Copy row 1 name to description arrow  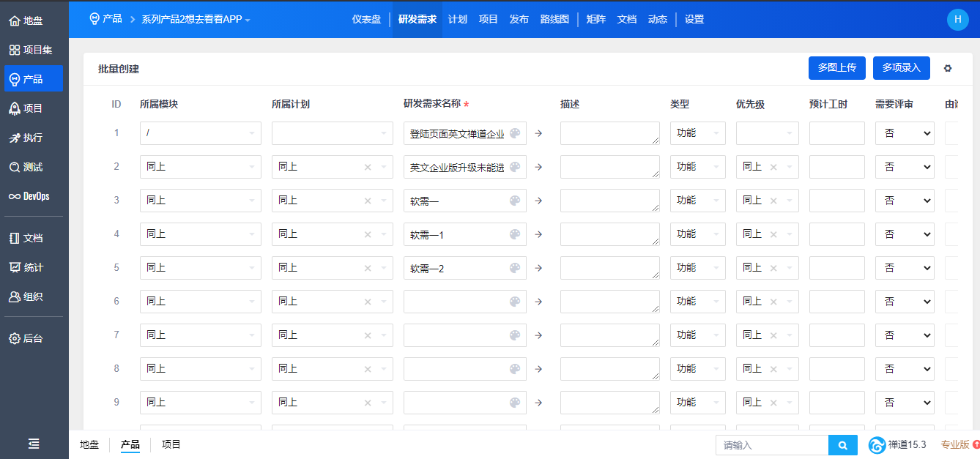(x=538, y=133)
